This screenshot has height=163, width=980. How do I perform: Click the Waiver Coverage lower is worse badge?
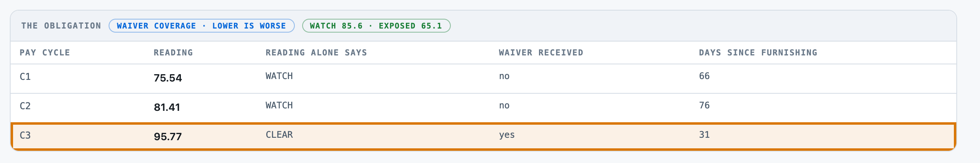click(x=202, y=26)
